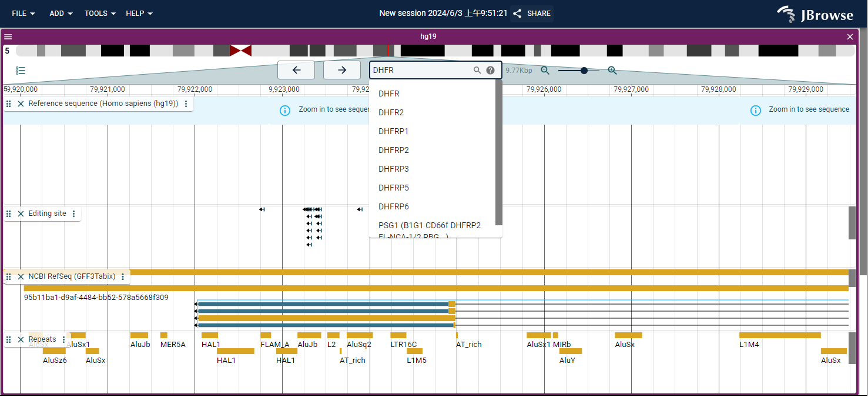Grab the Reference sequence track drag handle

[x=9, y=104]
